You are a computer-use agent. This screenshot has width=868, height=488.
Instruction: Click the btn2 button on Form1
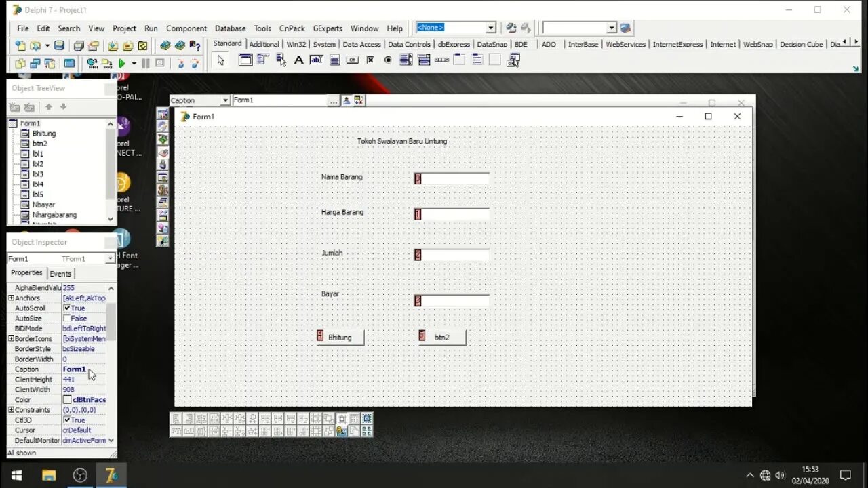442,338
